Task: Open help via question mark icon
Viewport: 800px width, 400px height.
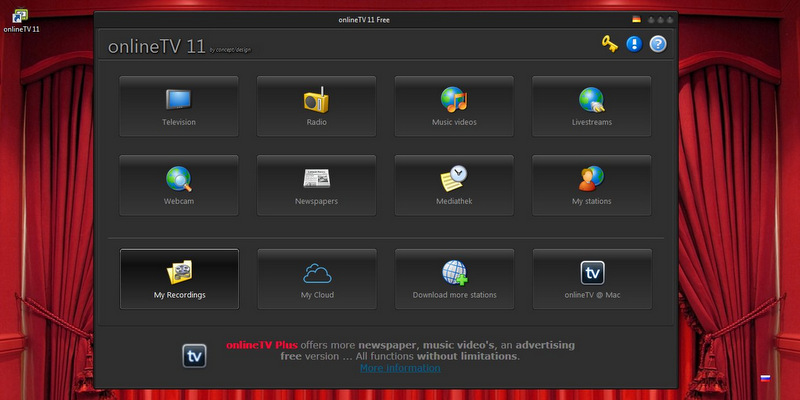Action: (658, 44)
